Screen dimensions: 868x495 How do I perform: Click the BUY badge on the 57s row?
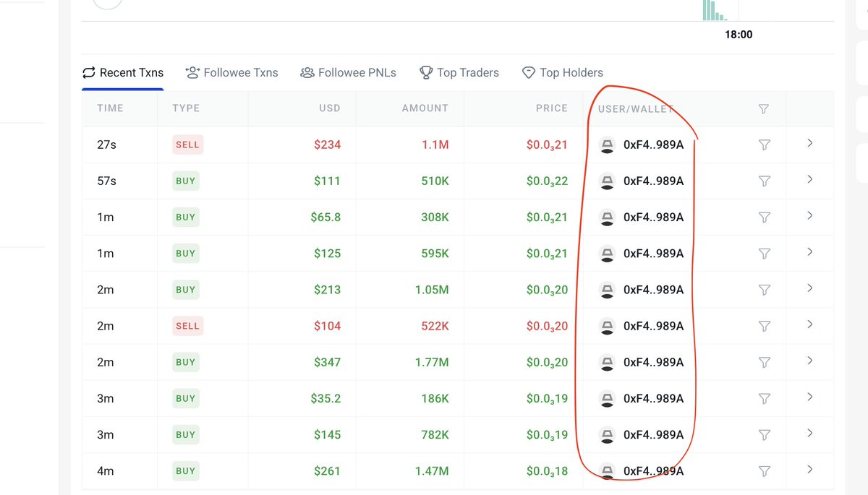pos(185,181)
